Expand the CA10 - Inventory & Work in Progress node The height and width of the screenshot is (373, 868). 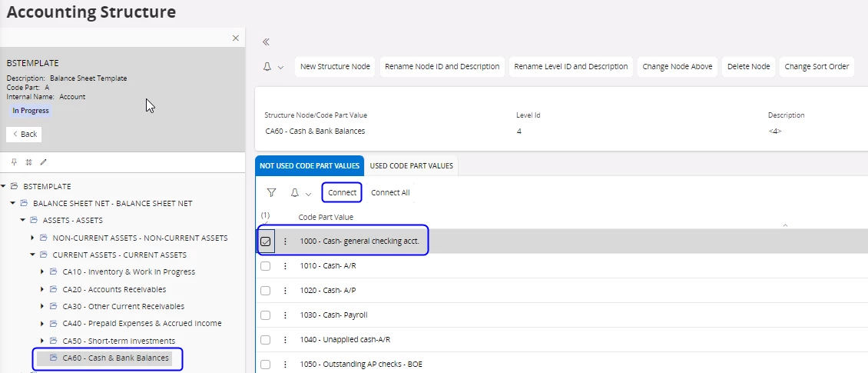(42, 271)
